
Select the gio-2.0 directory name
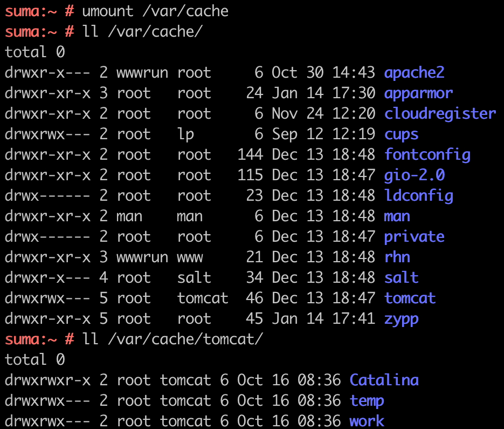[x=414, y=175]
